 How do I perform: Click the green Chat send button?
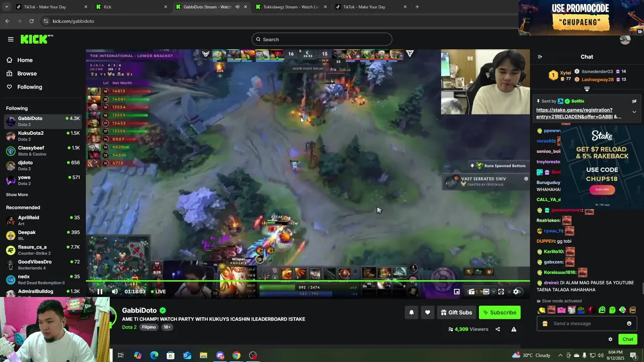coord(627,339)
